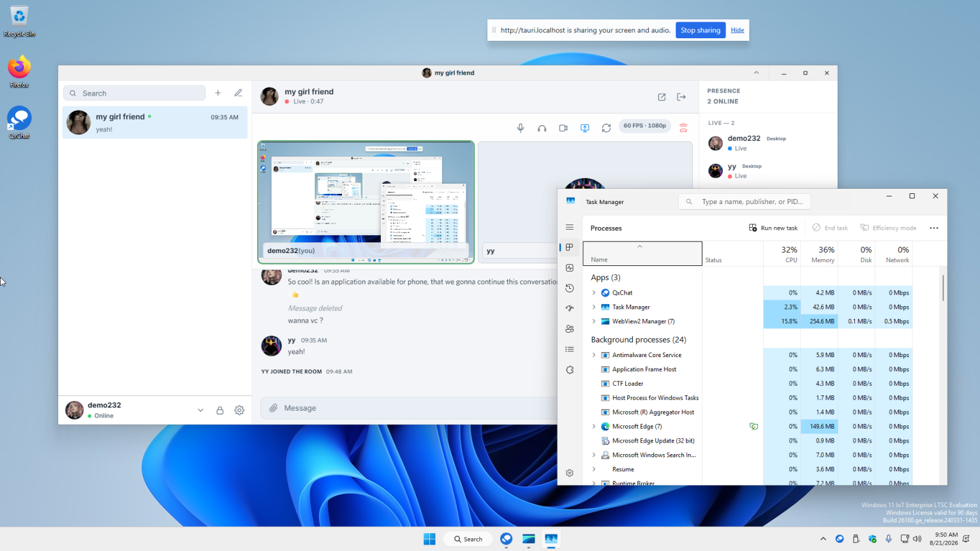Click the Task Manager vertical scrollbar
The width and height of the screenshot is (980, 551).
943,288
